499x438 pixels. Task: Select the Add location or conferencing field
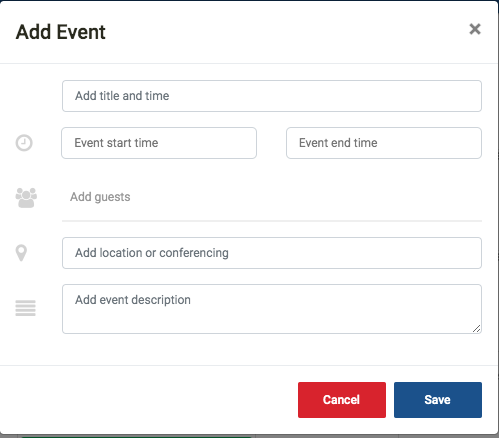click(x=272, y=253)
